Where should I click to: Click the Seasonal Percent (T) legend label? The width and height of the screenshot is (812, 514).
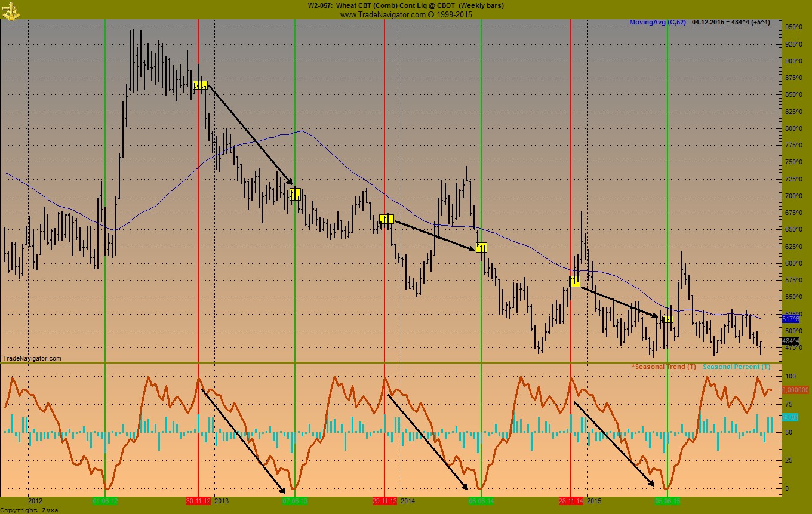point(736,367)
